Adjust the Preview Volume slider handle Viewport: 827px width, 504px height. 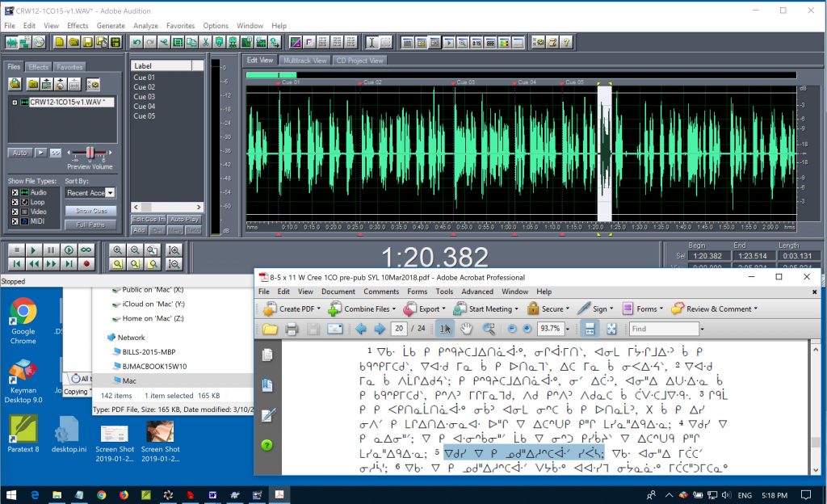click(90, 153)
